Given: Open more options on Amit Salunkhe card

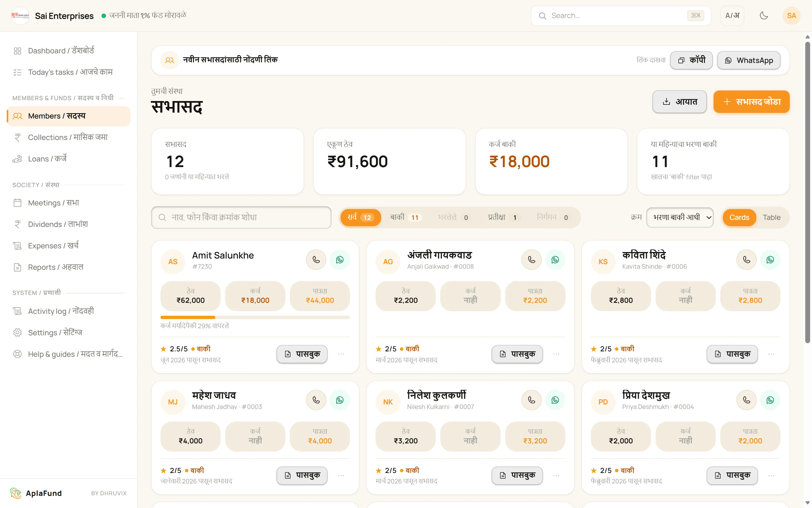Looking at the screenshot, I should pos(341,354).
